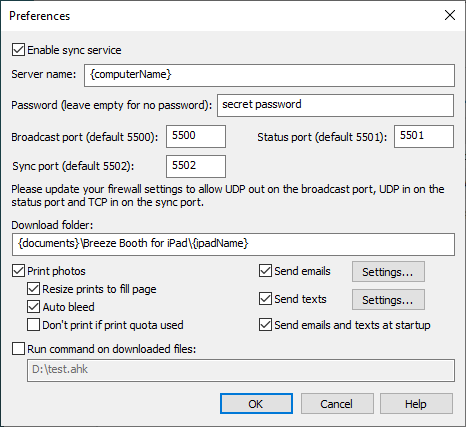Close the Preferences dialog with X
This screenshot has width=466, height=427.
tap(450, 15)
